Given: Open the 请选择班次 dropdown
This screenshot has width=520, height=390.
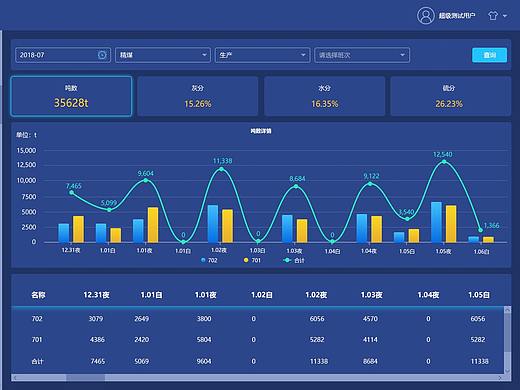Looking at the screenshot, I should [x=362, y=55].
